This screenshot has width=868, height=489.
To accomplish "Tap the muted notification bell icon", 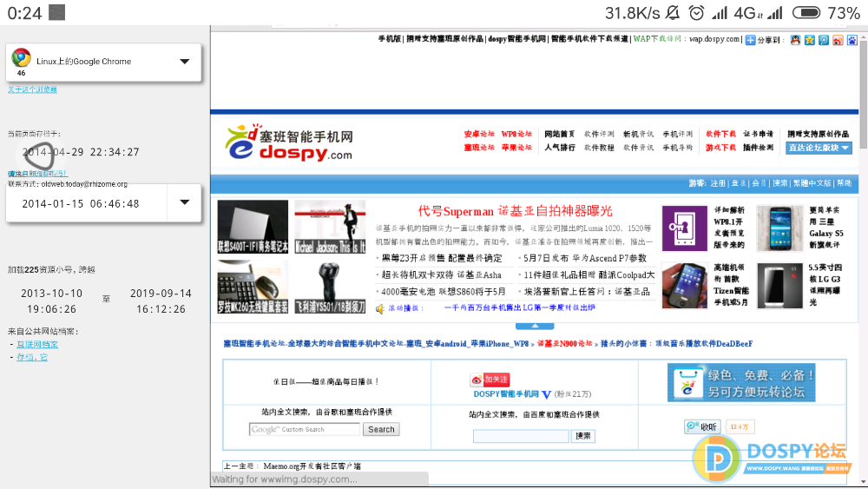I will click(x=673, y=12).
